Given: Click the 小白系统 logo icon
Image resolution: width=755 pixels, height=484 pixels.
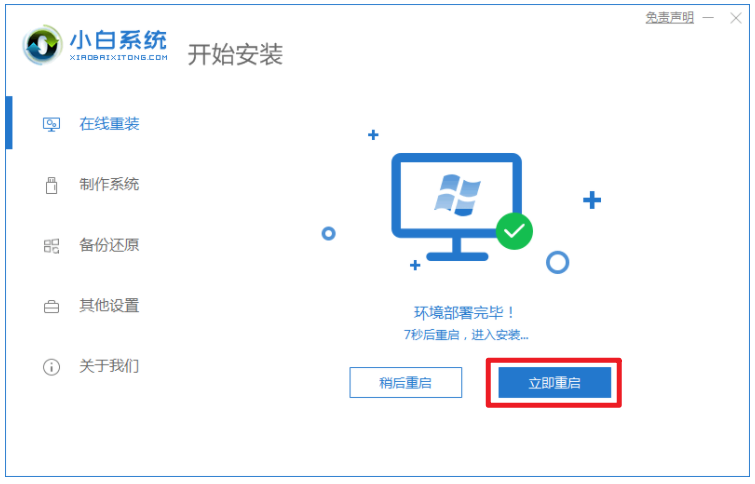Looking at the screenshot, I should coord(42,45).
